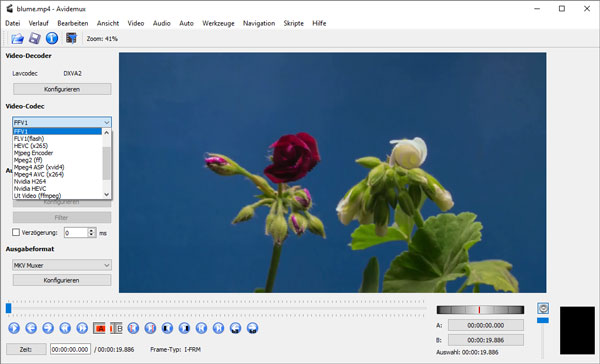Image resolution: width=600 pixels, height=364 pixels.
Task: Search for next black frame
Action: (184, 328)
